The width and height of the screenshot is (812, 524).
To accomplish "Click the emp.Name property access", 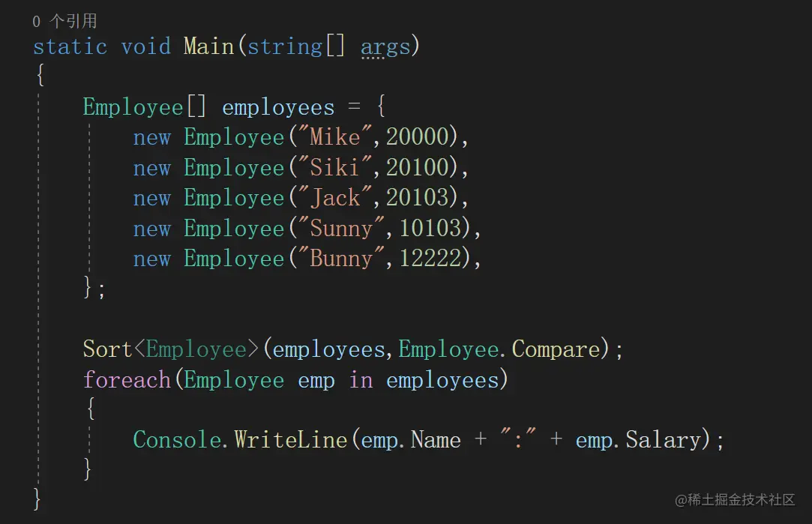I will click(x=411, y=441).
